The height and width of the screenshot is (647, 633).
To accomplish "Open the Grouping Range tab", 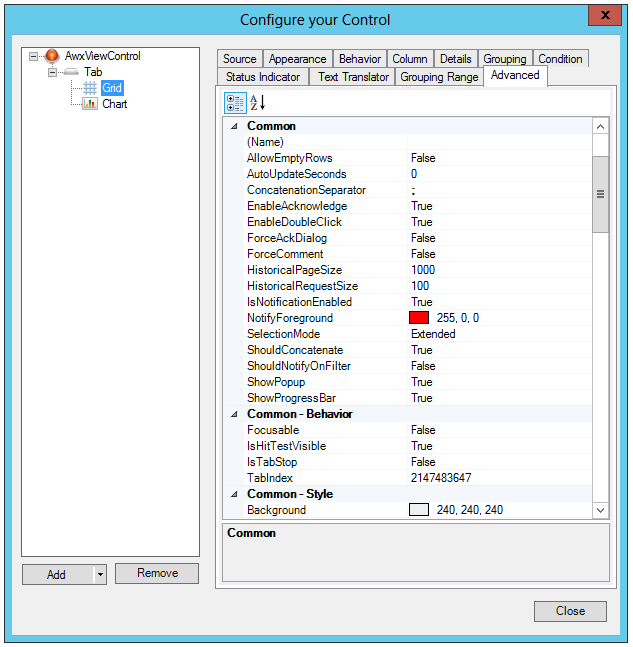I will 439,77.
